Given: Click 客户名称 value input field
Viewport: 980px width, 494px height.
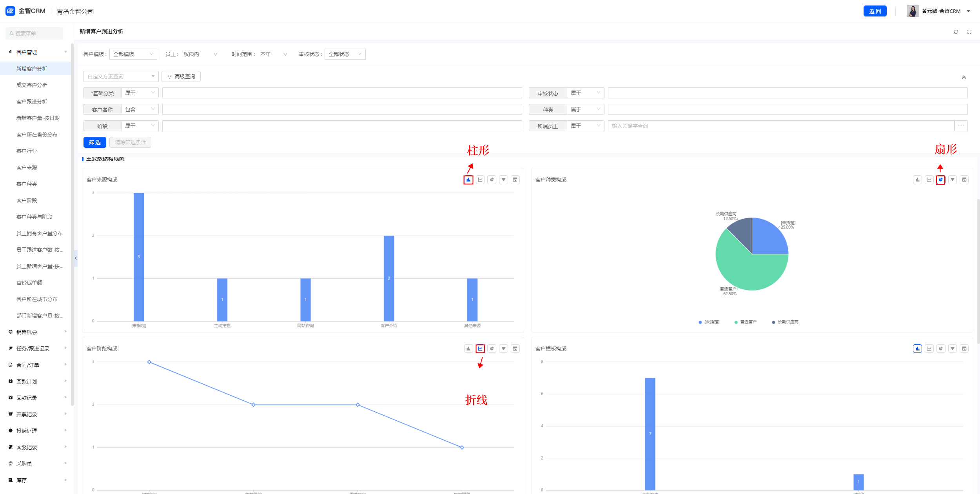Looking at the screenshot, I should pos(342,109).
